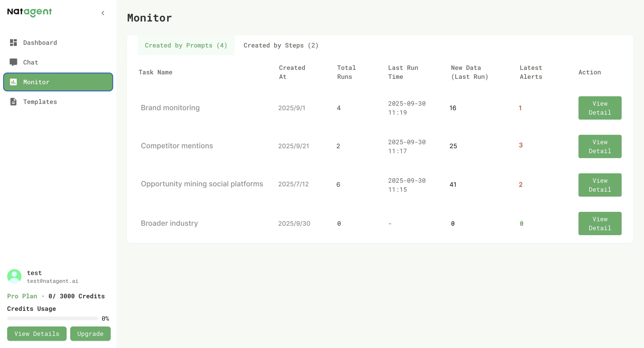644x348 pixels.
Task: Select the Monitor bar-chart icon
Action: click(14, 82)
